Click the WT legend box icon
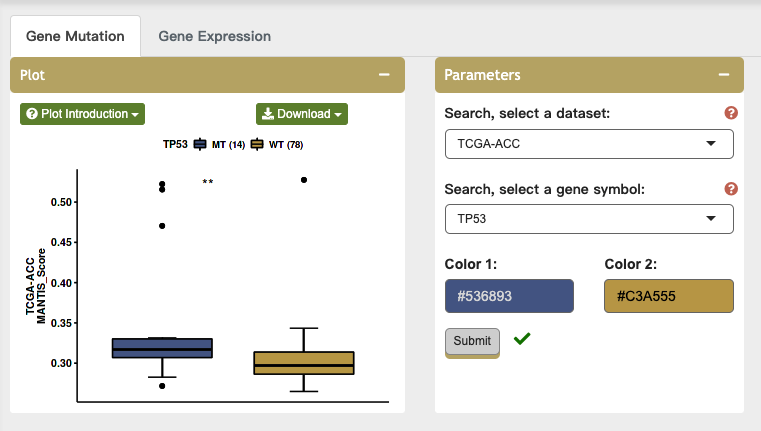 [257, 145]
